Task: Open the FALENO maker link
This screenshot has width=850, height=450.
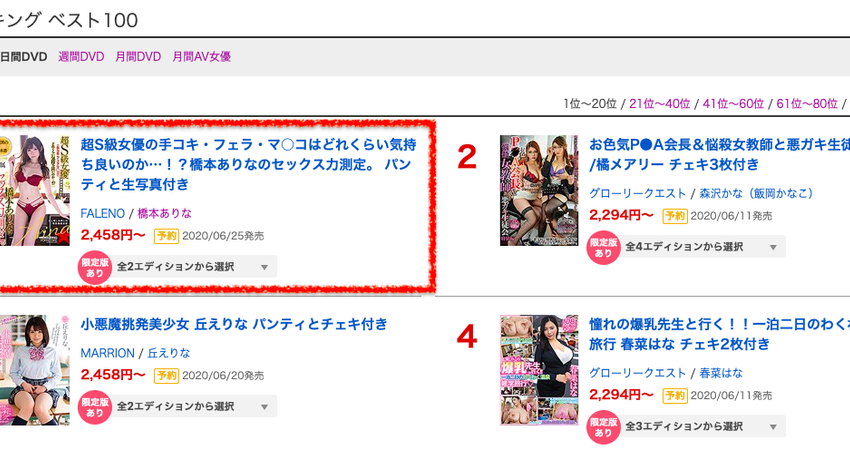Action: 102,214
